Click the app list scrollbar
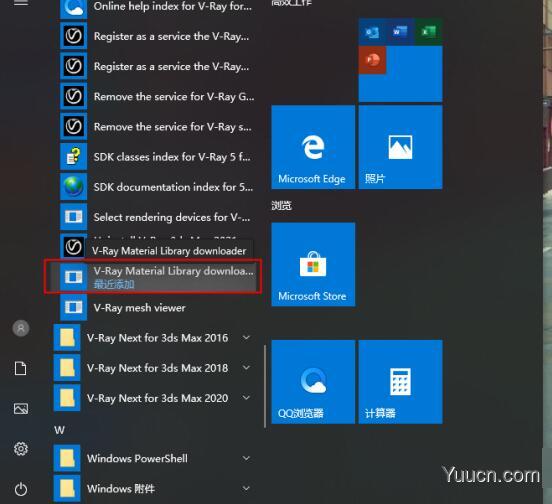The width and height of the screenshot is (552, 504). (x=265, y=386)
